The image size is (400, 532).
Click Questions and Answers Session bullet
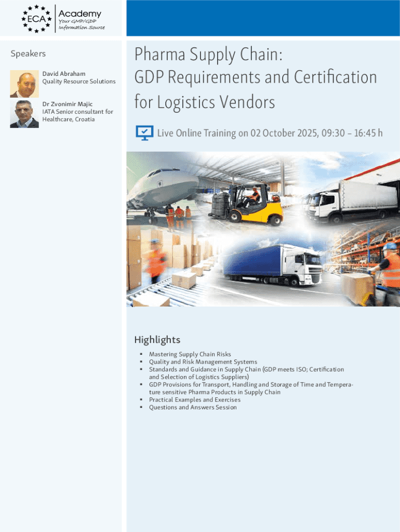pos(193,407)
